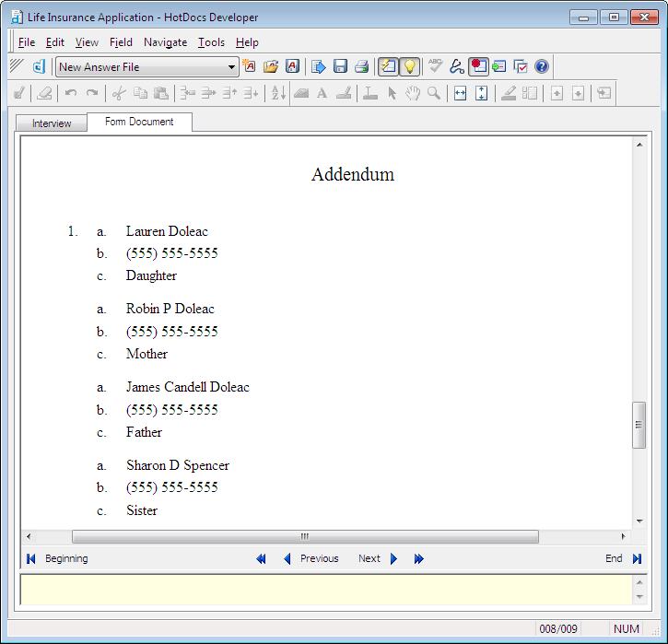
Task: Click the Sort A-Z icon
Action: [278, 93]
